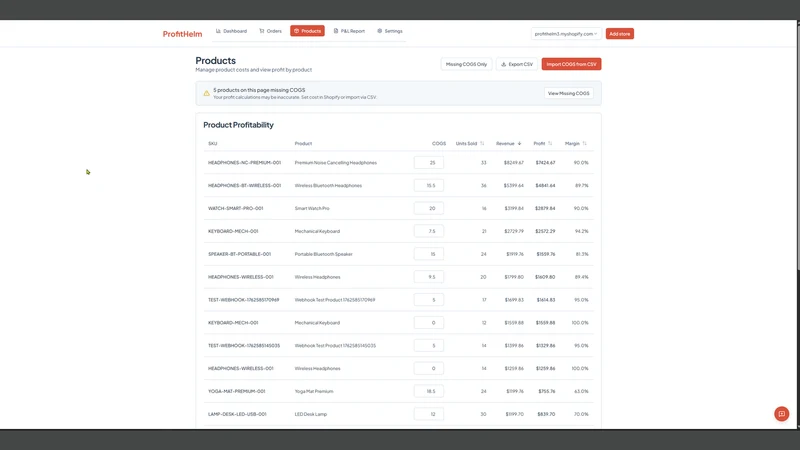This screenshot has height=450, width=800.
Task: Open the P&L Report tab
Action: pyautogui.click(x=349, y=31)
